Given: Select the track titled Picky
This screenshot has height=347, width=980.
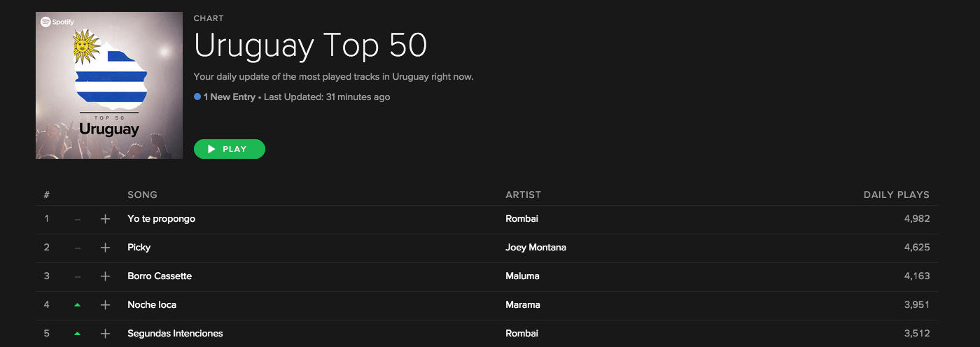Looking at the screenshot, I should tap(139, 248).
